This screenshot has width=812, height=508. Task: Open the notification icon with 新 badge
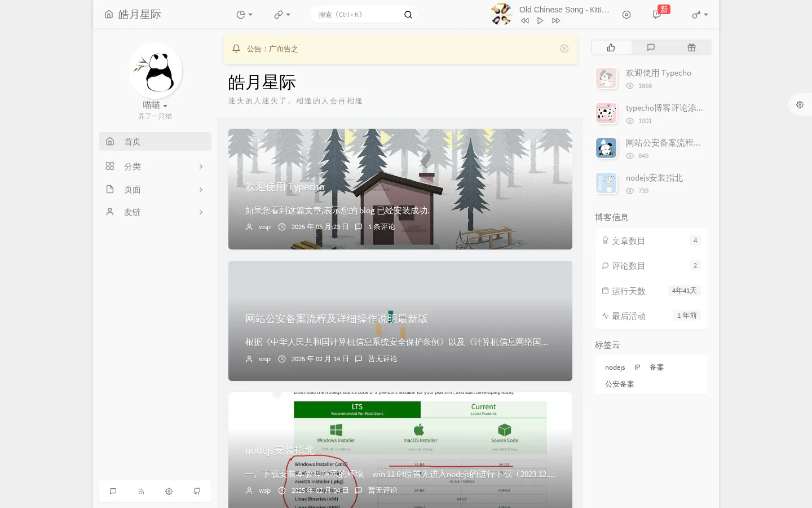tap(657, 15)
